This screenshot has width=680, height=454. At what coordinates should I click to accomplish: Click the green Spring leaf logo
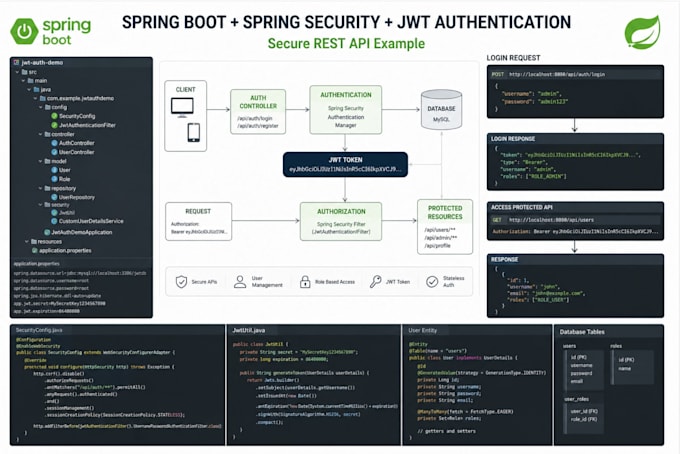[642, 32]
